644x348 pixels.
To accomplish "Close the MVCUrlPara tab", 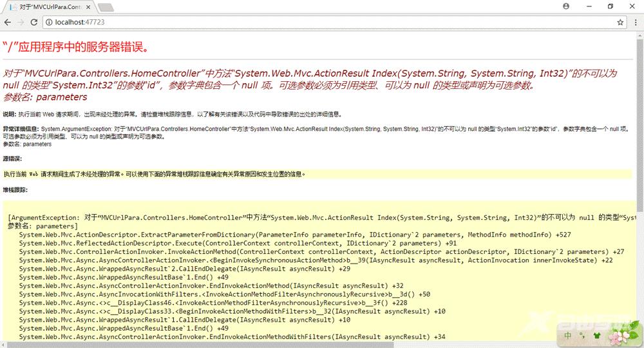I will 88,7.
